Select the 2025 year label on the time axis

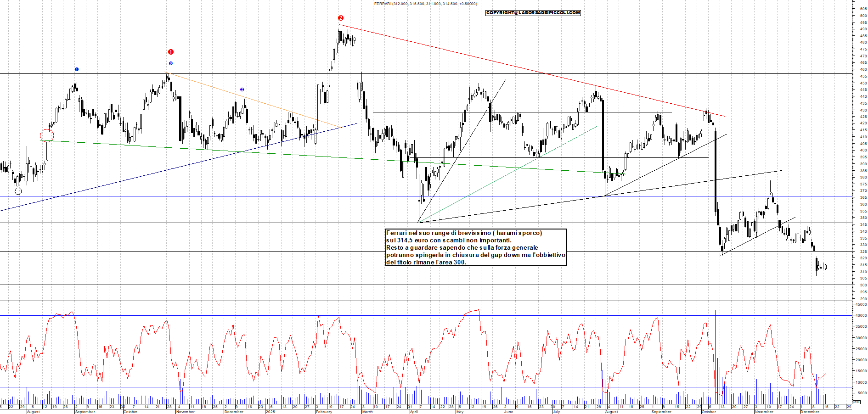click(x=270, y=412)
